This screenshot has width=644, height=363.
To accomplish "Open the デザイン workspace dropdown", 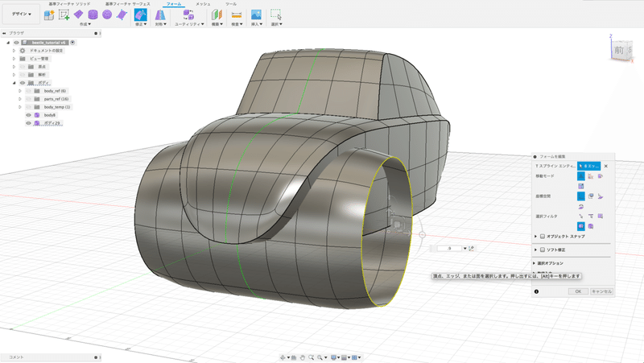I will pyautogui.click(x=22, y=14).
